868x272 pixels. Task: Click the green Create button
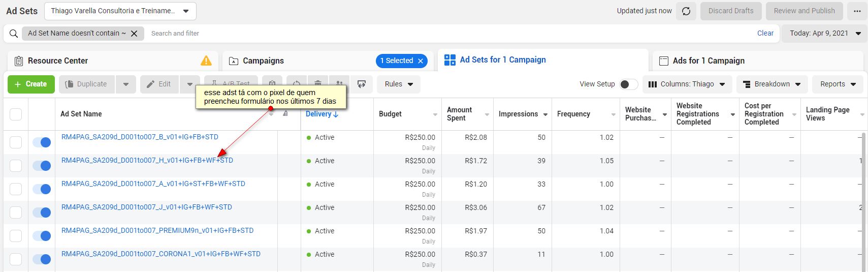pos(31,84)
